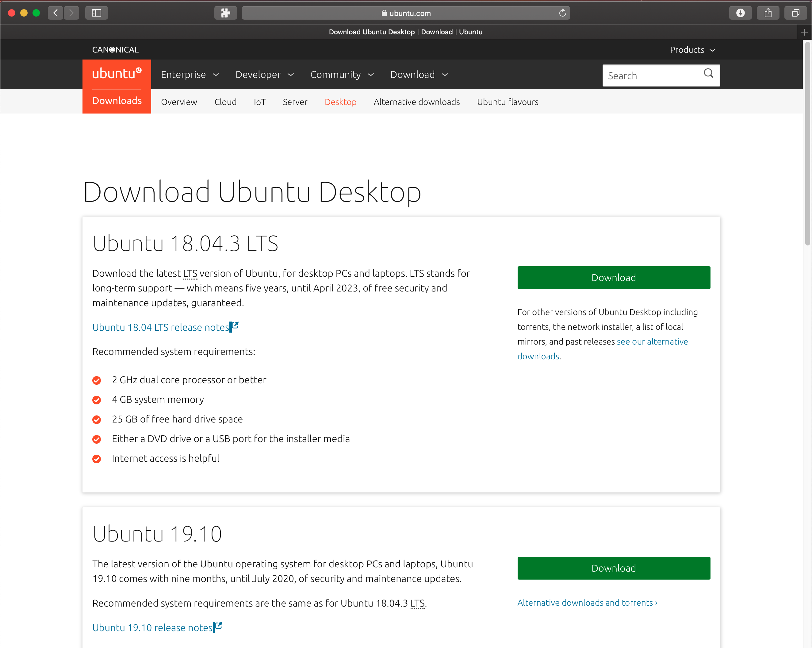Click the dotted-underlined LTS abbreviation in first paragraph
The image size is (812, 648).
click(x=190, y=273)
